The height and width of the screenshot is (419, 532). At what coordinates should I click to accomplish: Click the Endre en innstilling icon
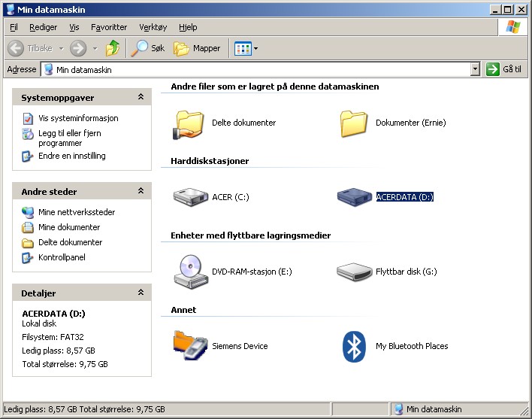pyautogui.click(x=28, y=156)
